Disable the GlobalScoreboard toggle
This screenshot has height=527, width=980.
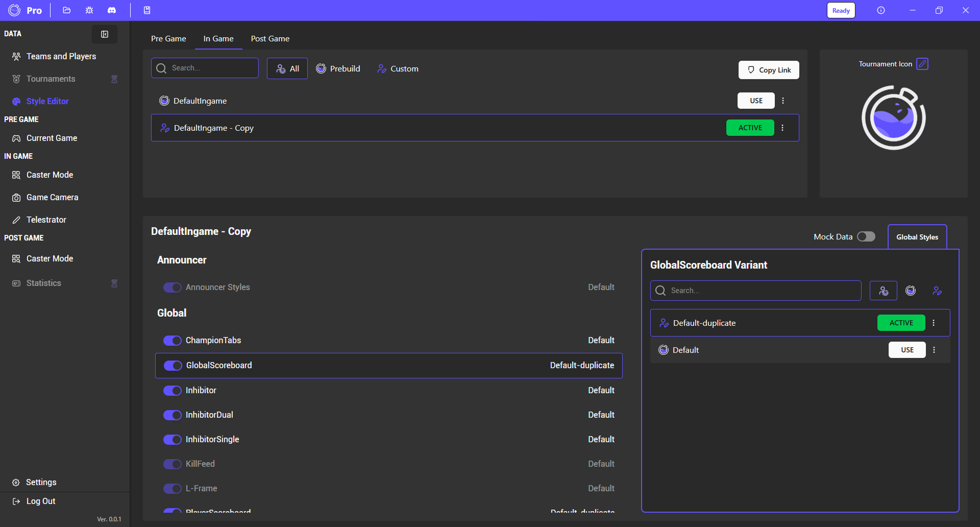tap(173, 365)
